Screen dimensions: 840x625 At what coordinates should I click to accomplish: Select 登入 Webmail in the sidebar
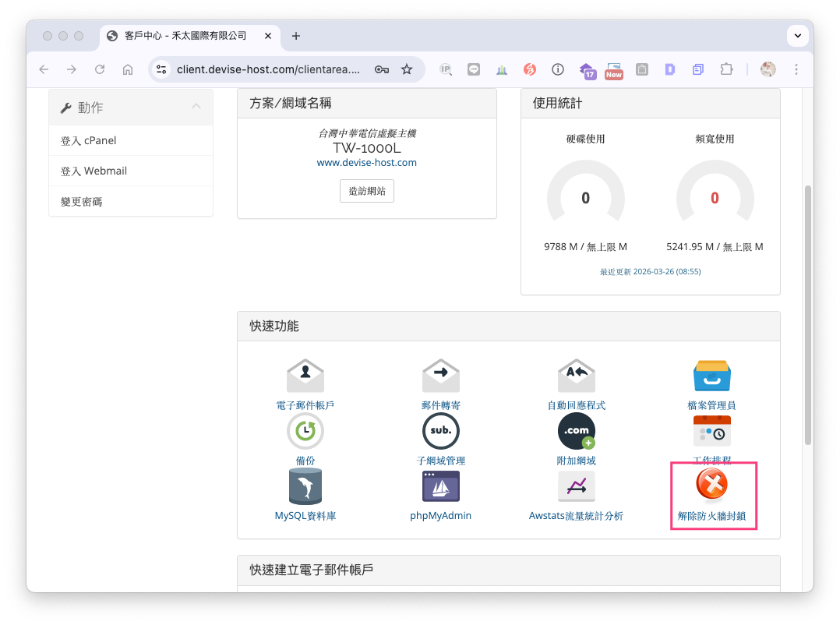click(94, 171)
